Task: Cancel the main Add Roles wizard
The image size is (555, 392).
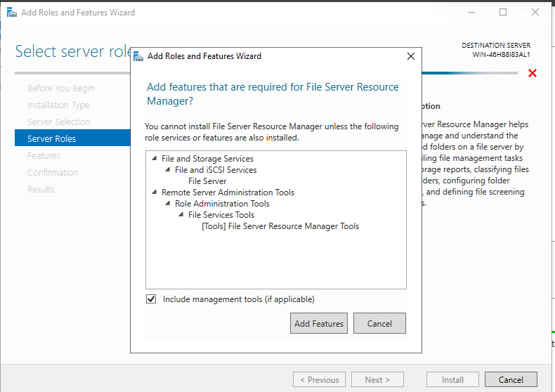Action: [511, 379]
